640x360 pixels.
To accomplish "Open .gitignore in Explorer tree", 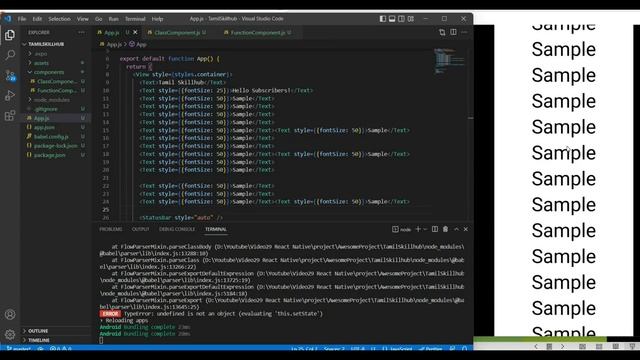I will tap(56, 109).
